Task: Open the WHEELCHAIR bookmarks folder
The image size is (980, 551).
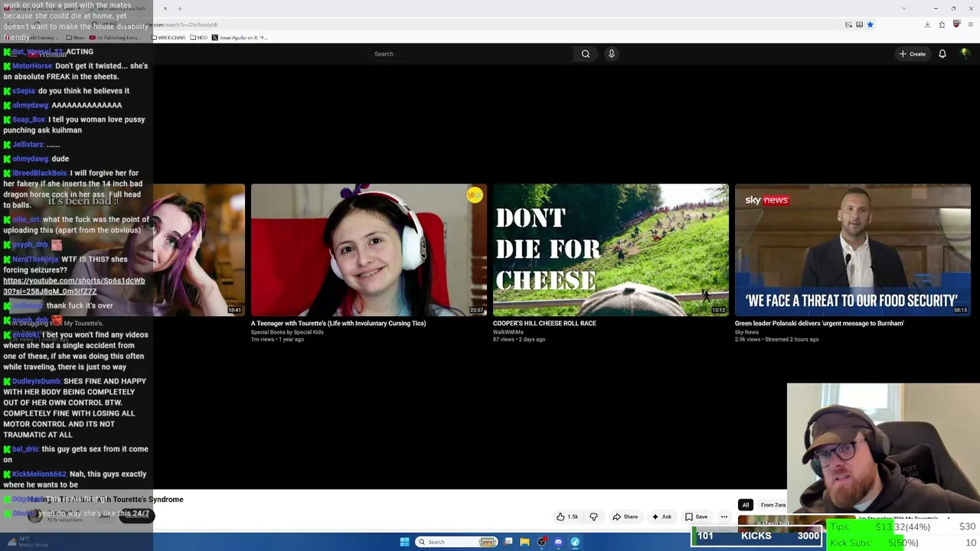Action: click(x=169, y=37)
